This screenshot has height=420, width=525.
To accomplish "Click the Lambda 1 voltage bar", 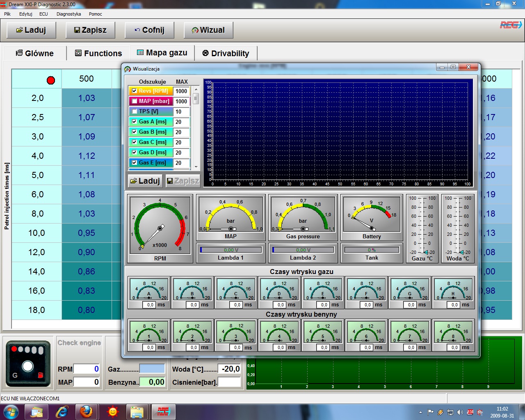I will click(x=231, y=250).
